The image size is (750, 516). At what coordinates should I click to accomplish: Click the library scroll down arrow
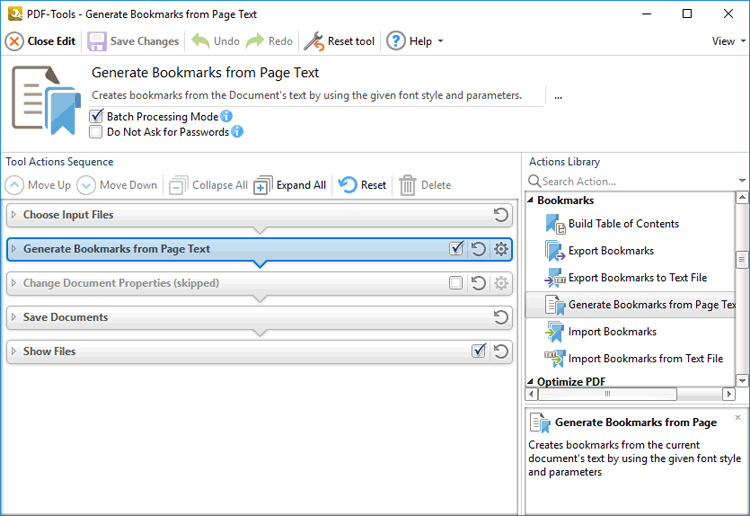coord(742,381)
